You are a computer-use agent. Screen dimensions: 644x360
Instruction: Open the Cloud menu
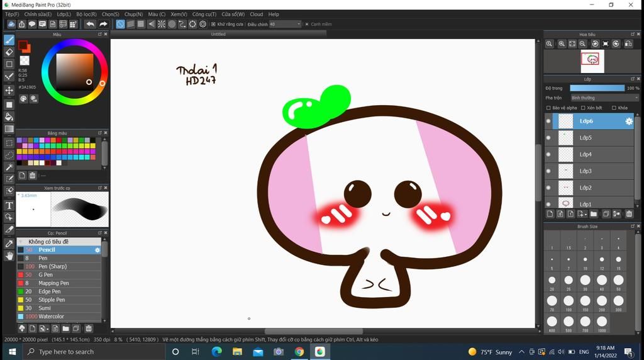coord(257,14)
